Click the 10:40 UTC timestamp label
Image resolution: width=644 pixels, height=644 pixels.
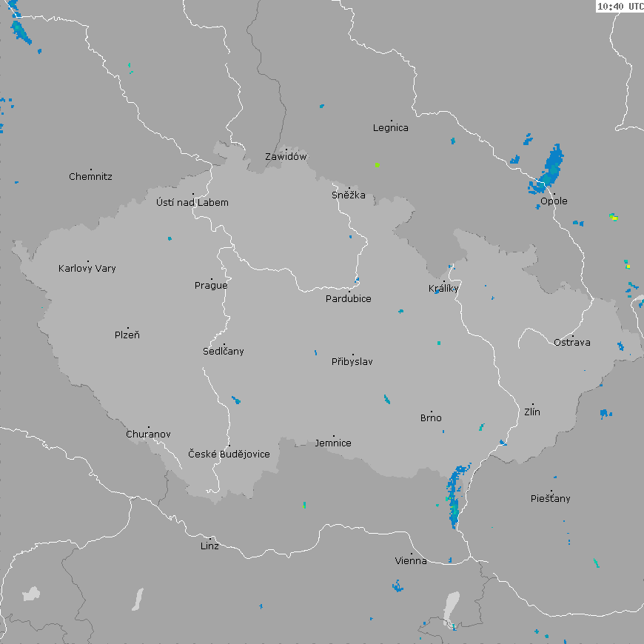click(x=620, y=7)
